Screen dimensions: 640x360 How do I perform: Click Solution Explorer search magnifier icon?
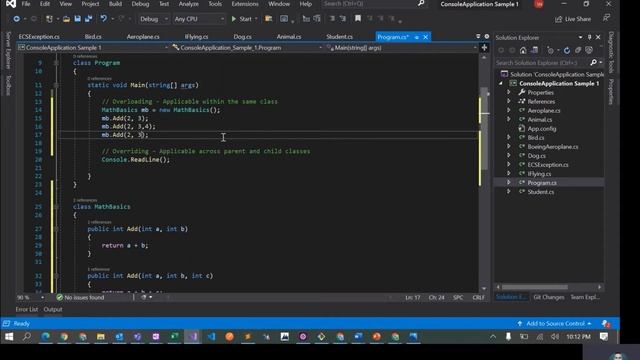[x=593, y=62]
